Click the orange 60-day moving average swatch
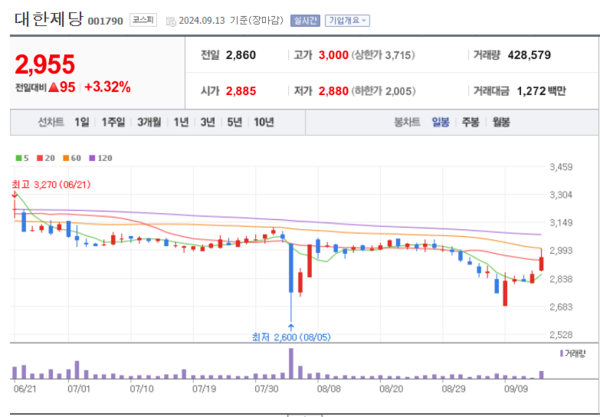The image size is (600, 417). click(66, 158)
